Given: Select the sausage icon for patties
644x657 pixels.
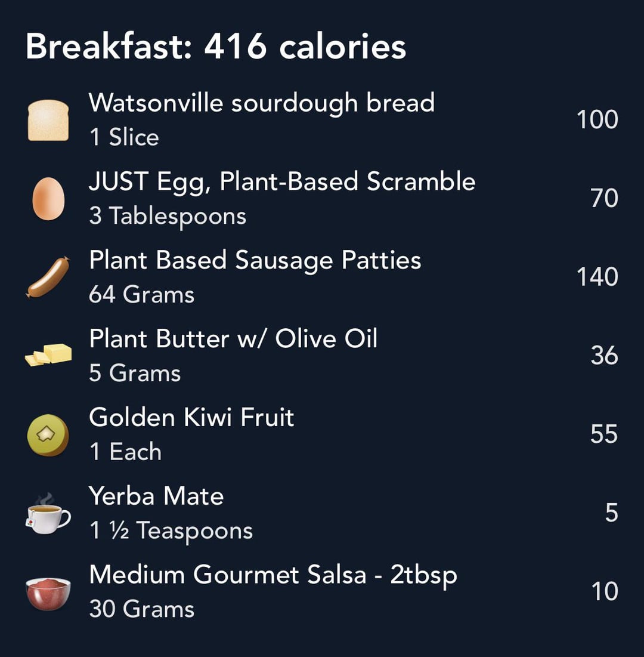Looking at the screenshot, I should click(x=48, y=277).
